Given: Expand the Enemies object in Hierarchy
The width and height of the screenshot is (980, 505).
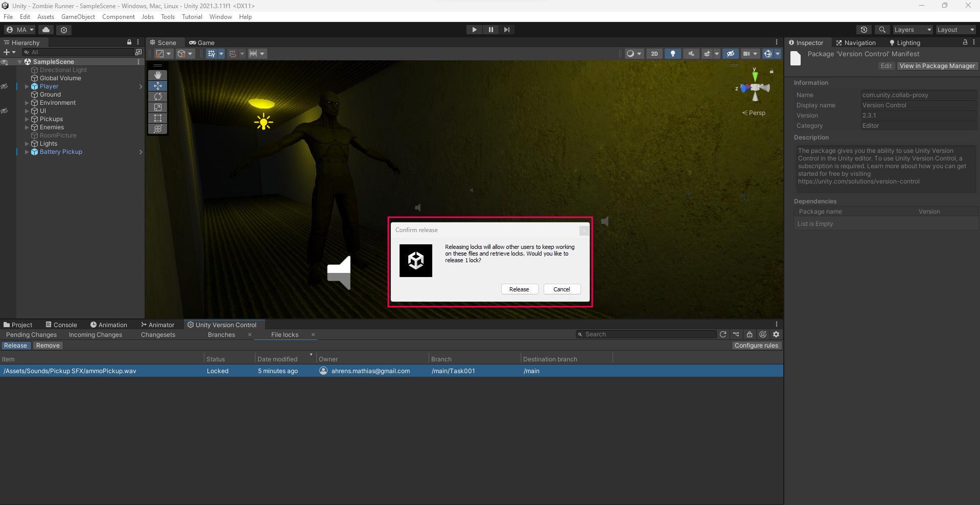Looking at the screenshot, I should [x=27, y=127].
